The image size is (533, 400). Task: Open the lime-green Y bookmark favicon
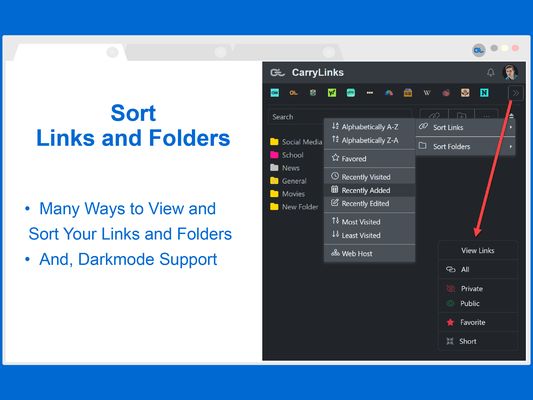332,92
